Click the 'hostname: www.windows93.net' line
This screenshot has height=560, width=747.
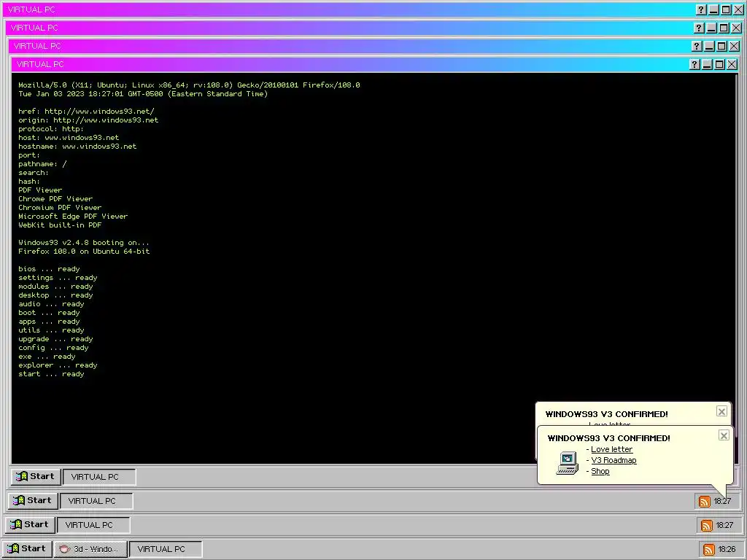click(x=77, y=146)
